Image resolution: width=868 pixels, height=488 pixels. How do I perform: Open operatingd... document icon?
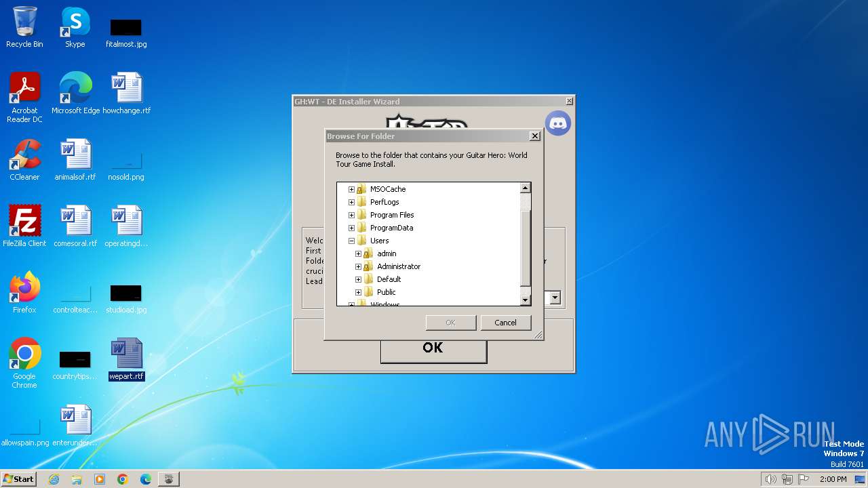pos(126,226)
